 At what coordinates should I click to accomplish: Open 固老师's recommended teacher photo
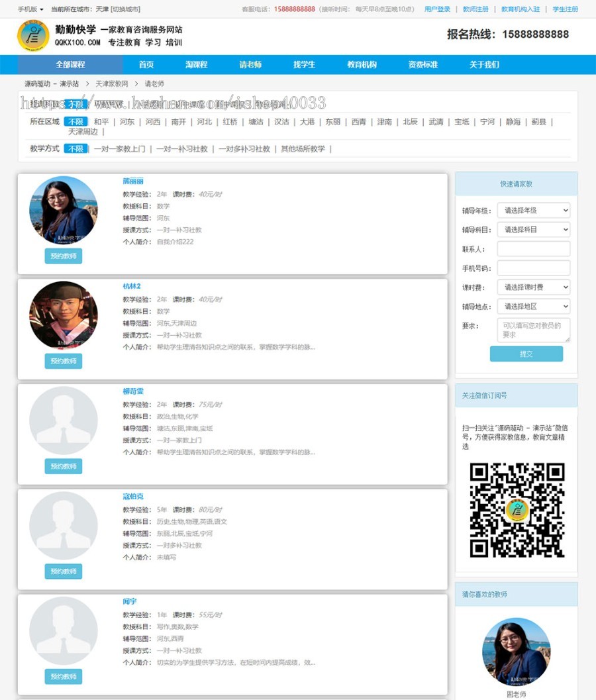(x=517, y=652)
